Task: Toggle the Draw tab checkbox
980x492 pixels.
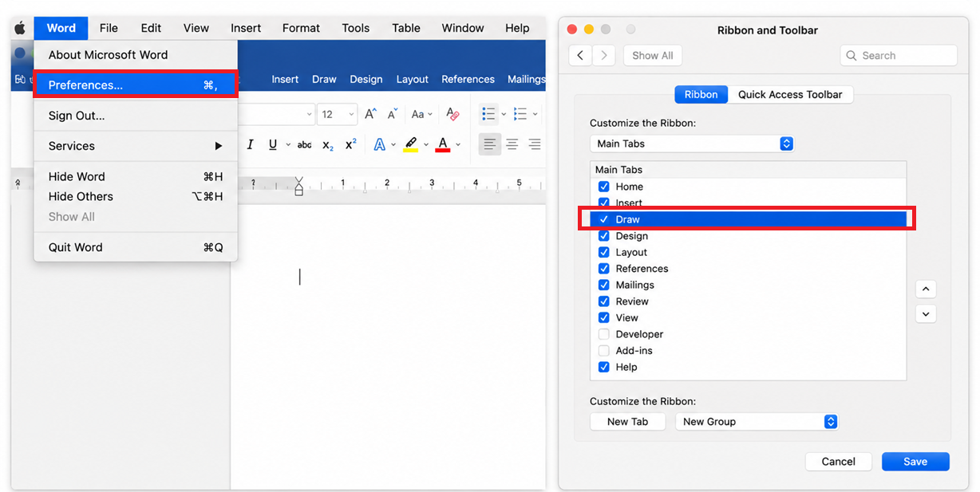Action: 604,219
